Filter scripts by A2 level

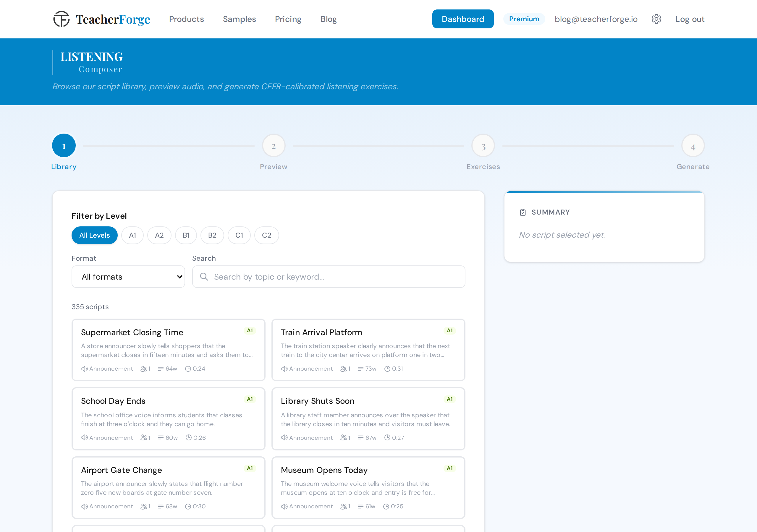[159, 235]
